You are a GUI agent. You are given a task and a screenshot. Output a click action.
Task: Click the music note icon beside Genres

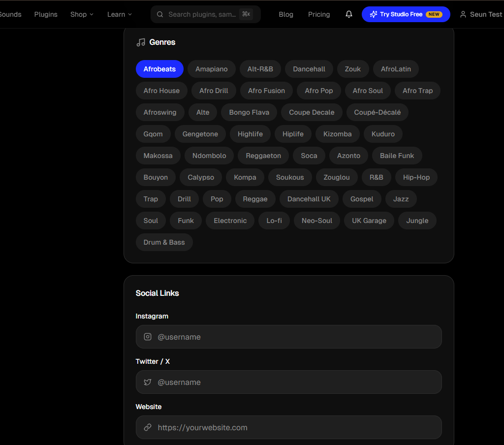[x=141, y=42]
